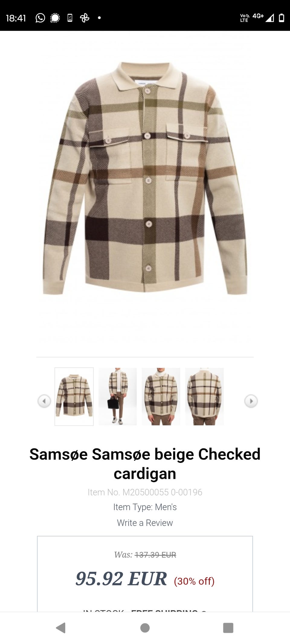Select the first flat cardigan thumbnail

click(x=74, y=396)
